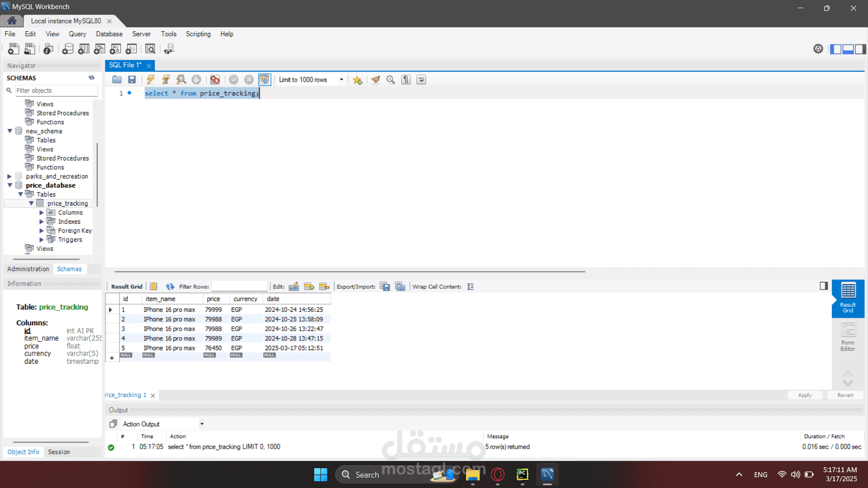Switch to the Administration tab
This screenshot has width=868, height=488.
click(x=28, y=269)
